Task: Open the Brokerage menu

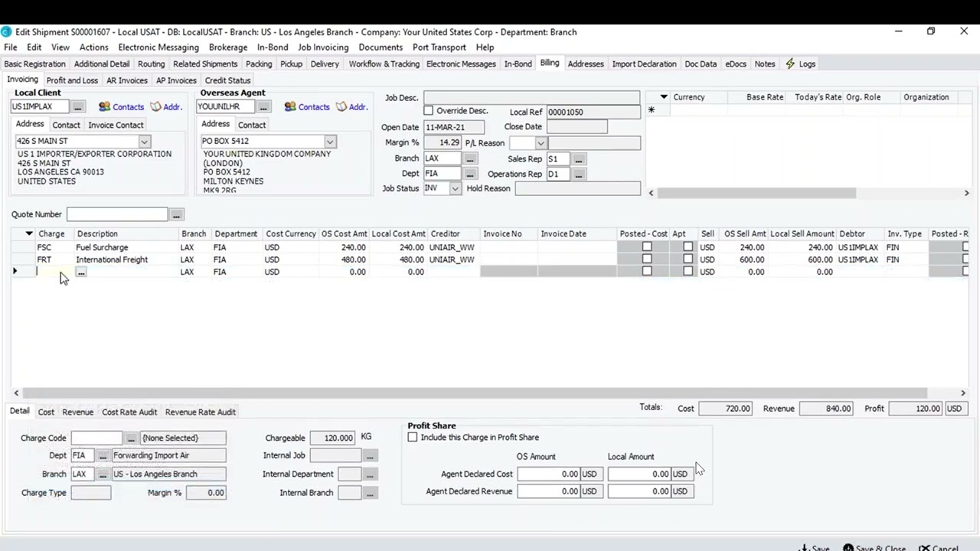Action: click(x=228, y=47)
